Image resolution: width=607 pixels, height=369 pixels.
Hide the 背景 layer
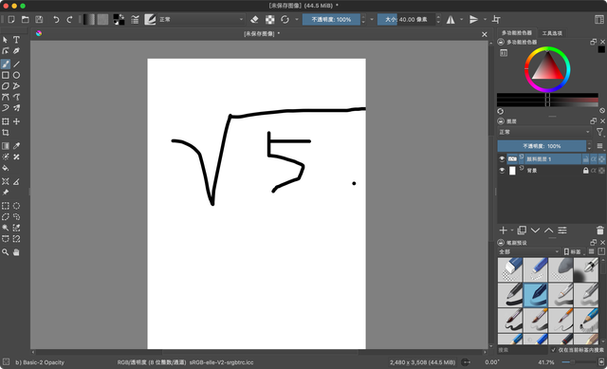[502, 170]
